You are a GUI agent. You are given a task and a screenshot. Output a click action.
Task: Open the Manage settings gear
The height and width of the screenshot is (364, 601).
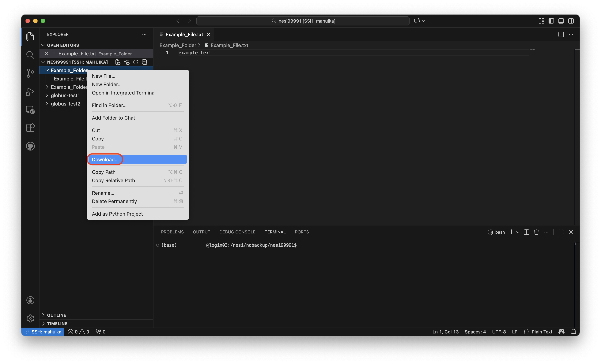30,318
